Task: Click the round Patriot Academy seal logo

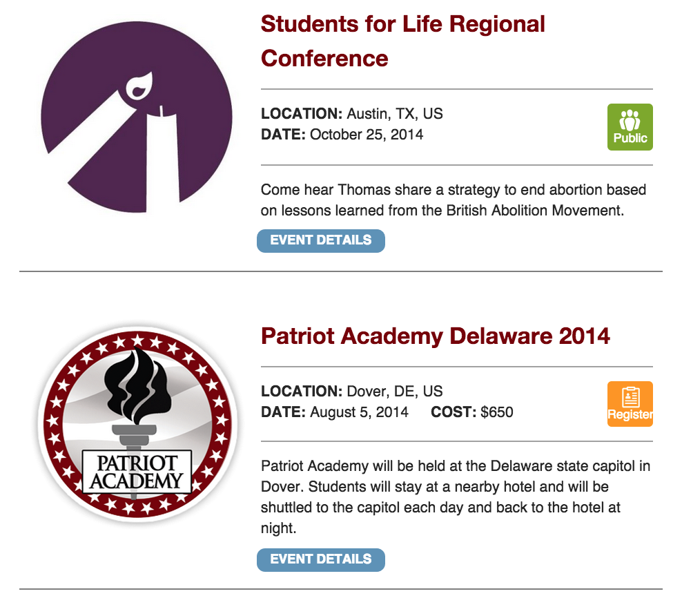Action: [x=137, y=424]
